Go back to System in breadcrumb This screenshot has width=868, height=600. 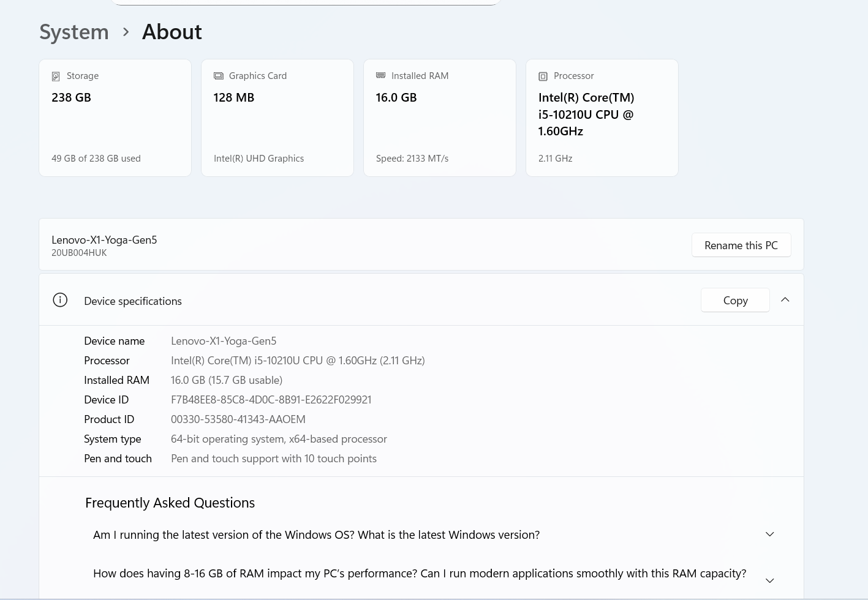coord(74,32)
